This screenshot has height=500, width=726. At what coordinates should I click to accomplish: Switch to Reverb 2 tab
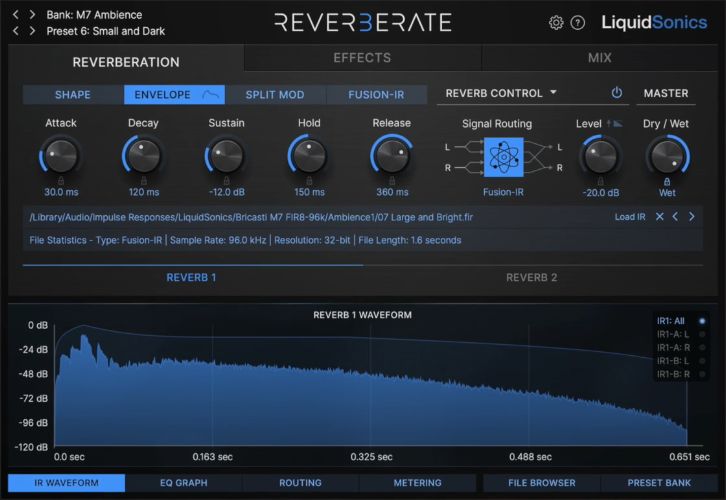tap(532, 277)
